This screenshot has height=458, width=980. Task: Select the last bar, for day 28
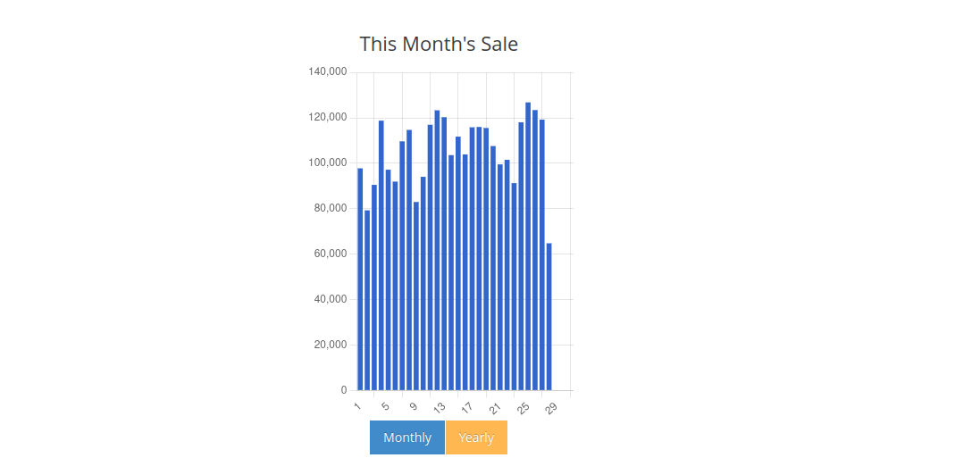(x=549, y=317)
